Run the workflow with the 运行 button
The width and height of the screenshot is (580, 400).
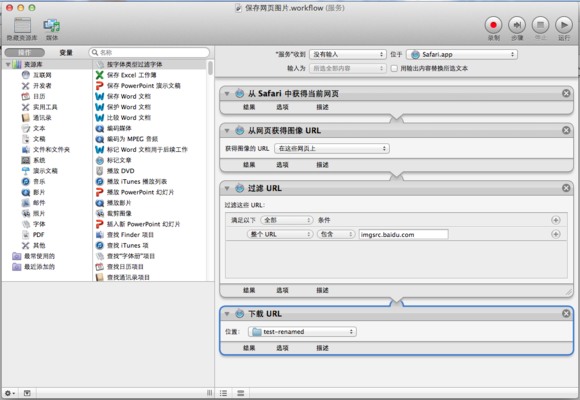564,25
